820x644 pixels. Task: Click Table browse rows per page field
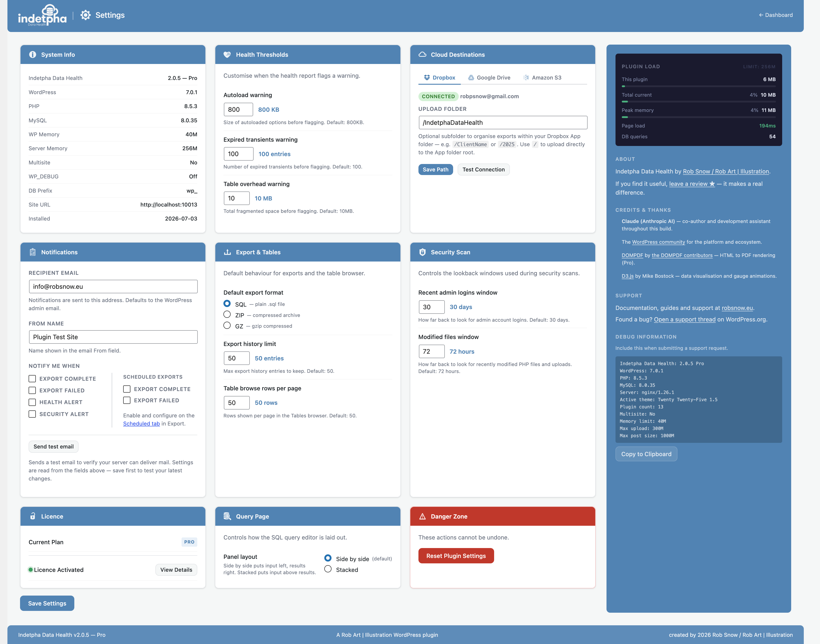(236, 403)
